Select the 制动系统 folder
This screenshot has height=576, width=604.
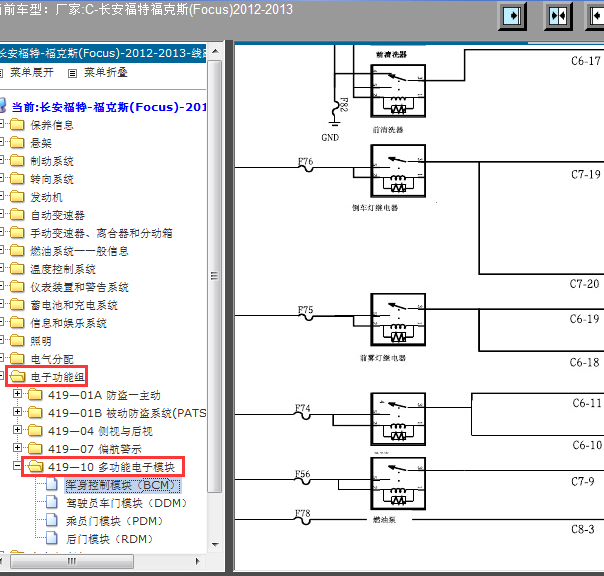click(52, 161)
